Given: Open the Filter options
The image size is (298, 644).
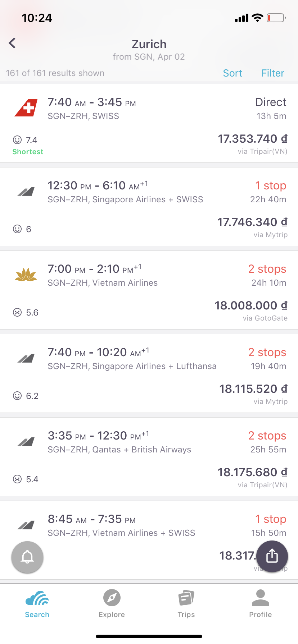Looking at the screenshot, I should tap(273, 73).
